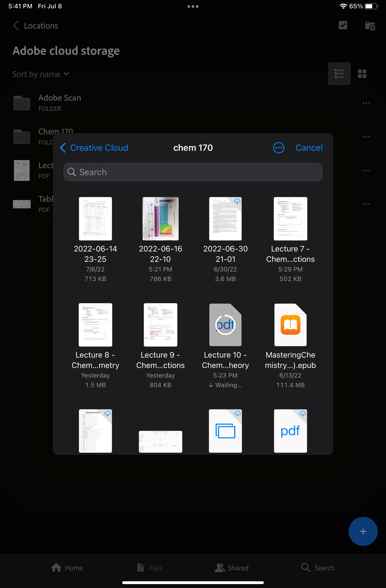Tap the select-items checkmark icon
386x588 pixels.
pyautogui.click(x=343, y=25)
